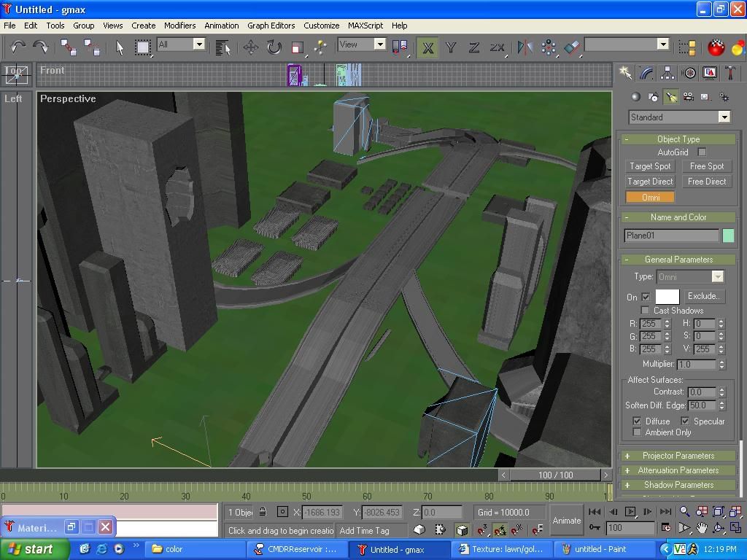This screenshot has height=560, width=747.
Task: Click the Play Animation button
Action: (x=630, y=511)
